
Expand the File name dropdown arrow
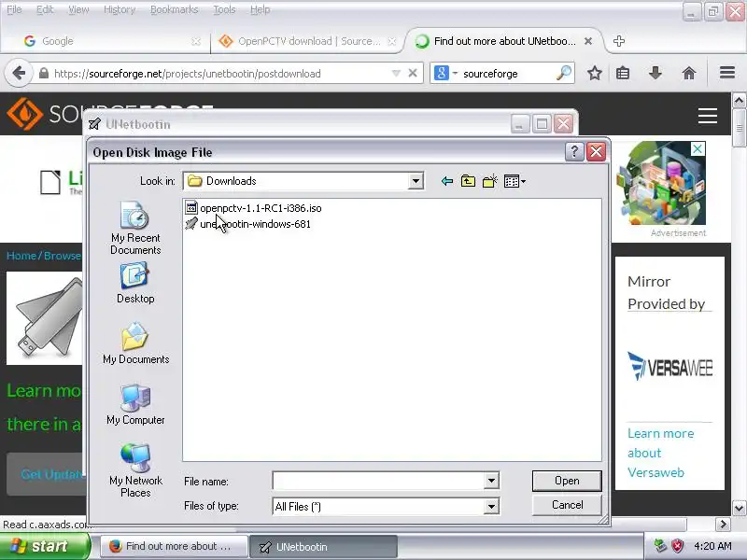[491, 481]
